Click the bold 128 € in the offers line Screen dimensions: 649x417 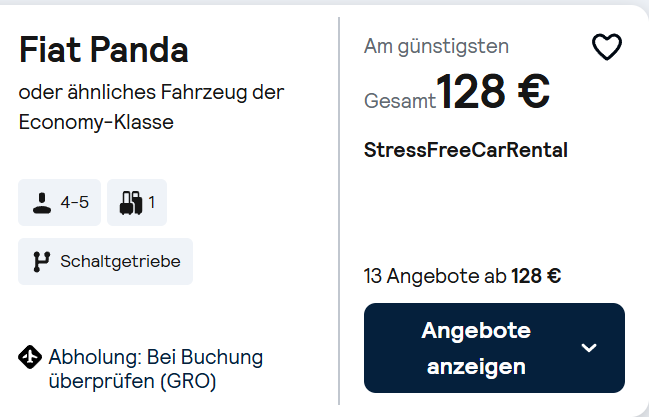[536, 276]
